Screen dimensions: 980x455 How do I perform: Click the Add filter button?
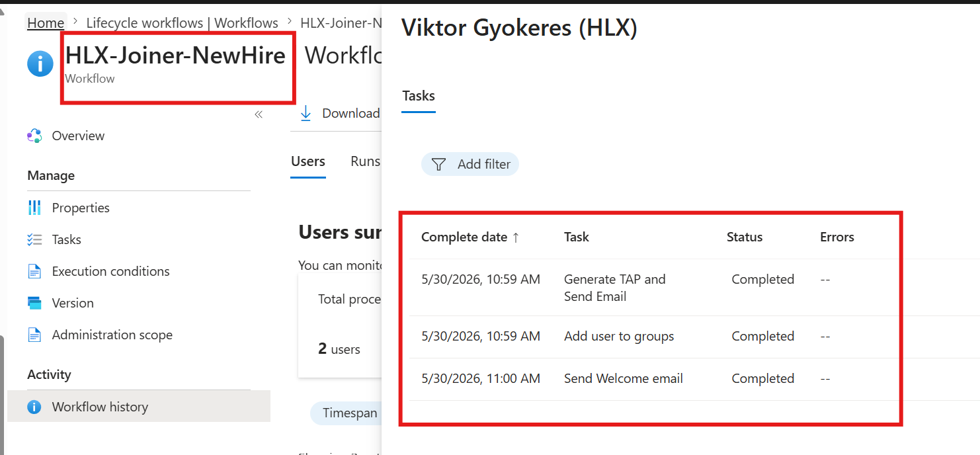[x=470, y=164]
